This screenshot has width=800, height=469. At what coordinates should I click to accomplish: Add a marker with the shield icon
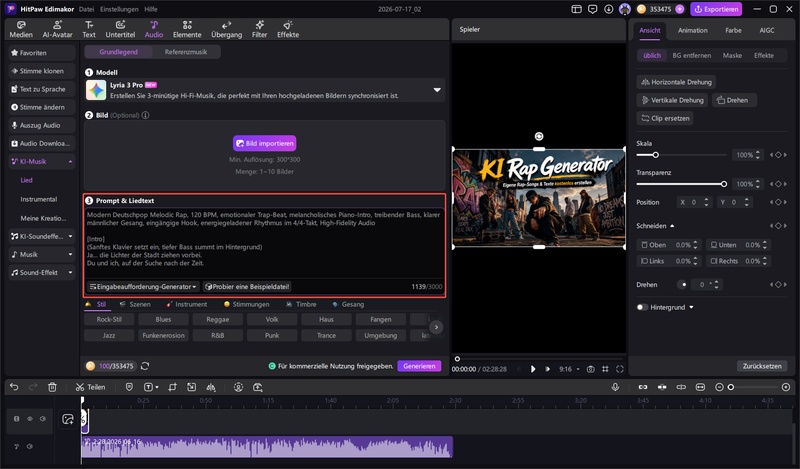[x=129, y=387]
